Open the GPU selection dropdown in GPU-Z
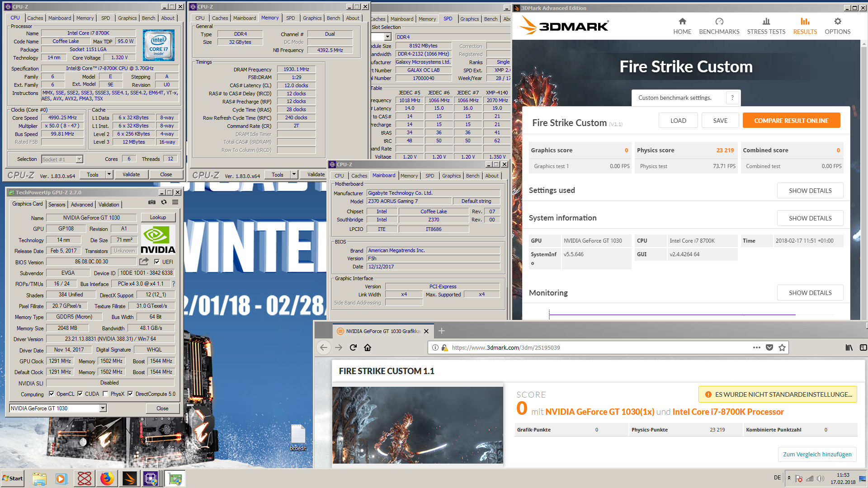This screenshot has height=488, width=868. (x=103, y=408)
